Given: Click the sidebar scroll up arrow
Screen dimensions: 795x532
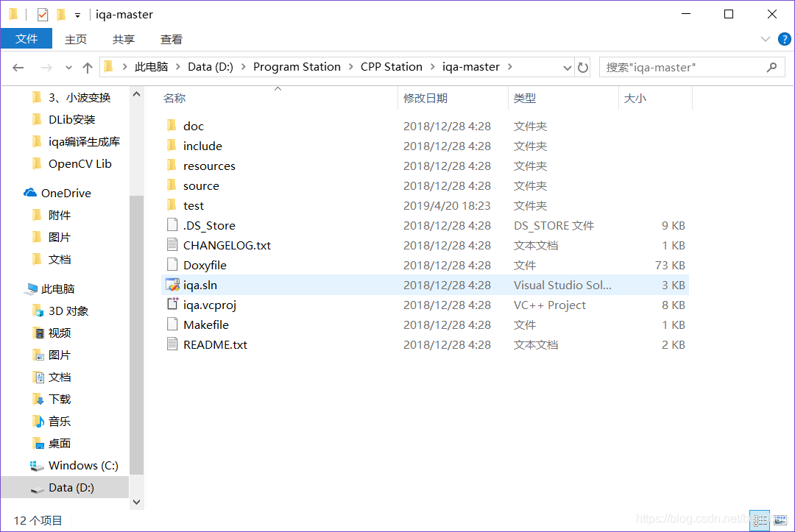Looking at the screenshot, I should coord(136,94).
